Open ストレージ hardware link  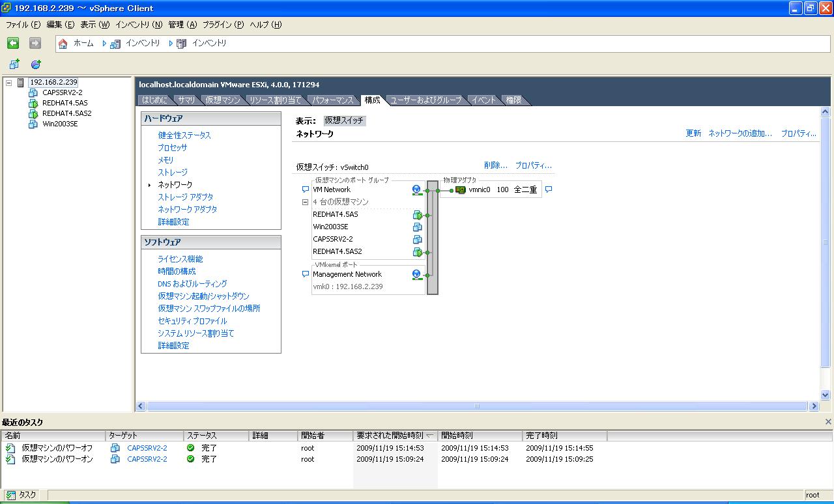172,173
